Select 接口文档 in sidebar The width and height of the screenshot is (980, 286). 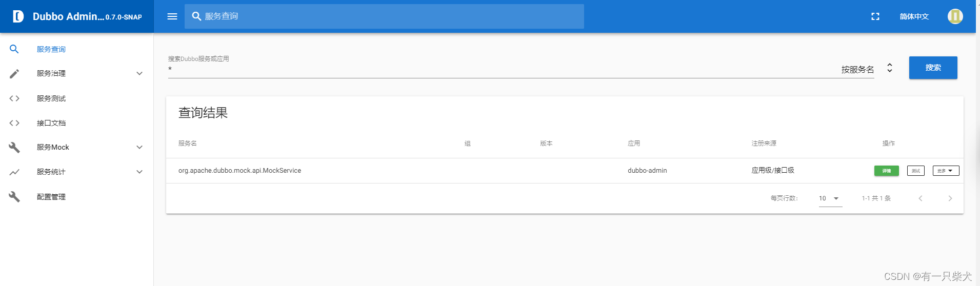(x=51, y=123)
